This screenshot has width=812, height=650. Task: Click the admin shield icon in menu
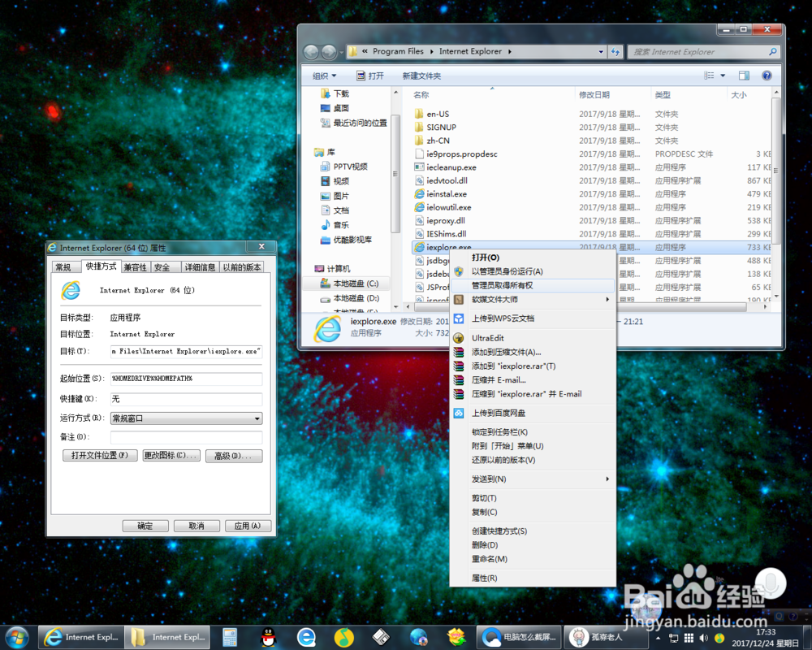click(x=458, y=271)
